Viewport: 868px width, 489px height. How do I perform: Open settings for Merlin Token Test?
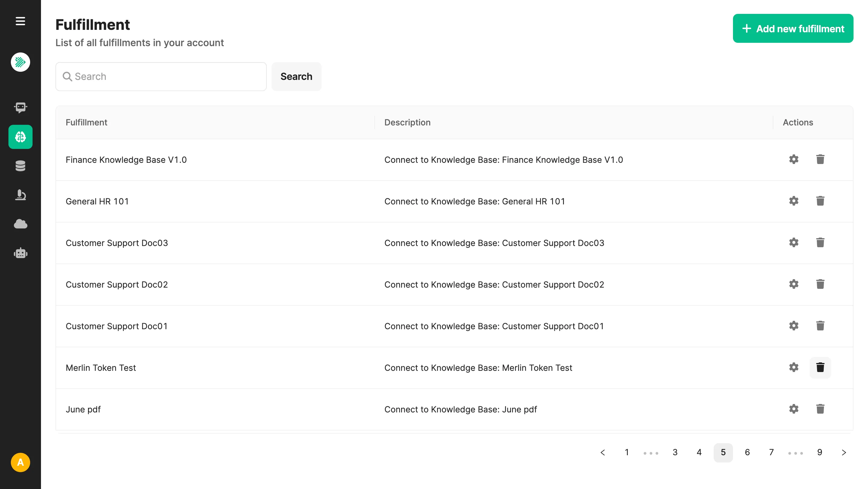794,367
